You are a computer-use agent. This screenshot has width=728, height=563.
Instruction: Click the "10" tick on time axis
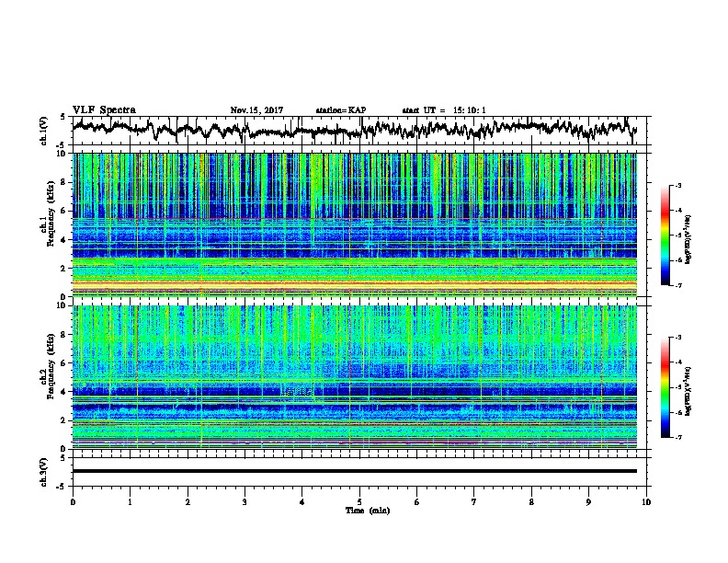click(646, 502)
